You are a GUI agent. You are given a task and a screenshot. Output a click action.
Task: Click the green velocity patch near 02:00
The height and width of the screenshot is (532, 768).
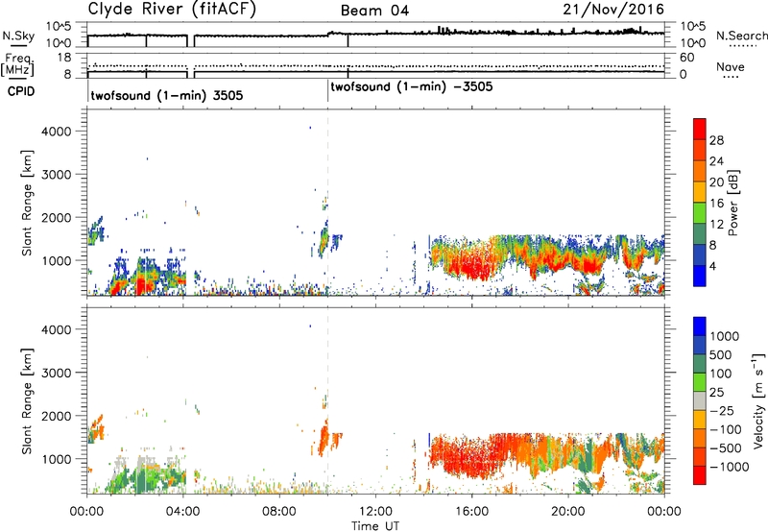(x=143, y=480)
